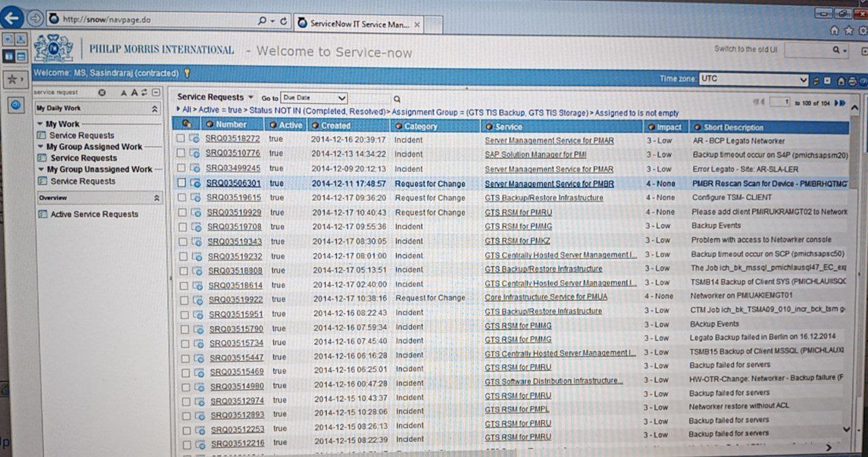
Task: Open the browser home page icon
Action: [835, 31]
